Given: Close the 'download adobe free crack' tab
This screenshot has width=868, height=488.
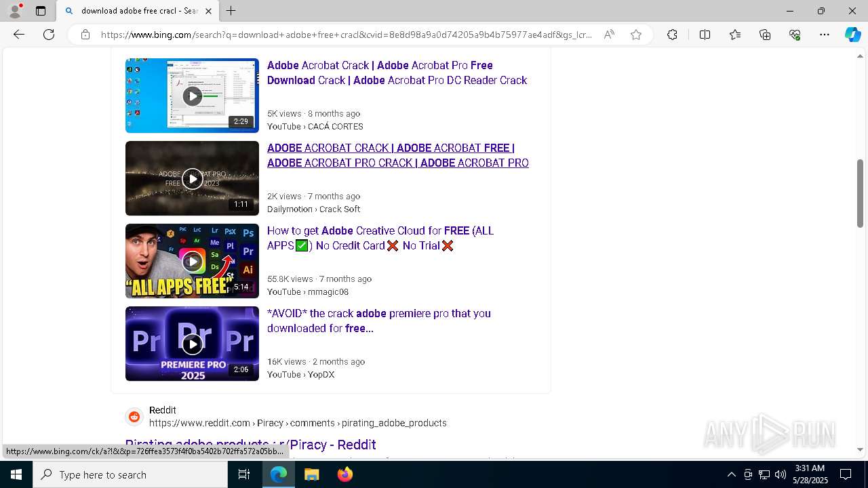Looking at the screenshot, I should (208, 11).
